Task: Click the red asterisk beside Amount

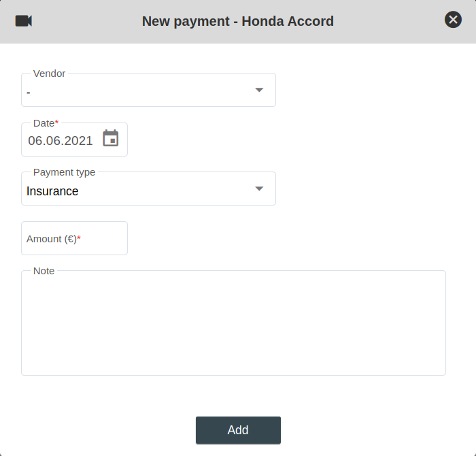Action: (79, 239)
